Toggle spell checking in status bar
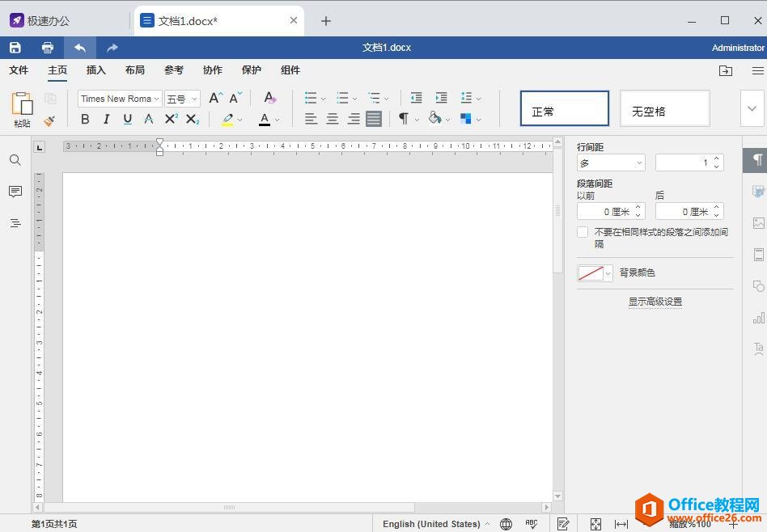The width and height of the screenshot is (767, 532). coord(532,524)
